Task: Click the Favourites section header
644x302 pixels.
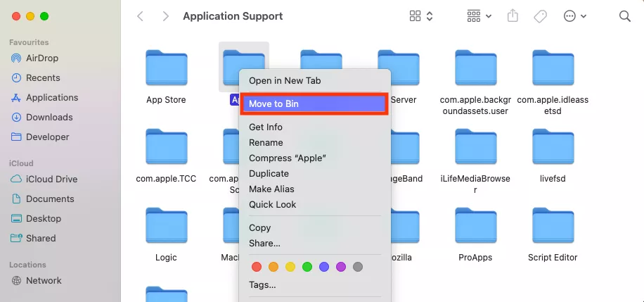Action: coord(29,42)
